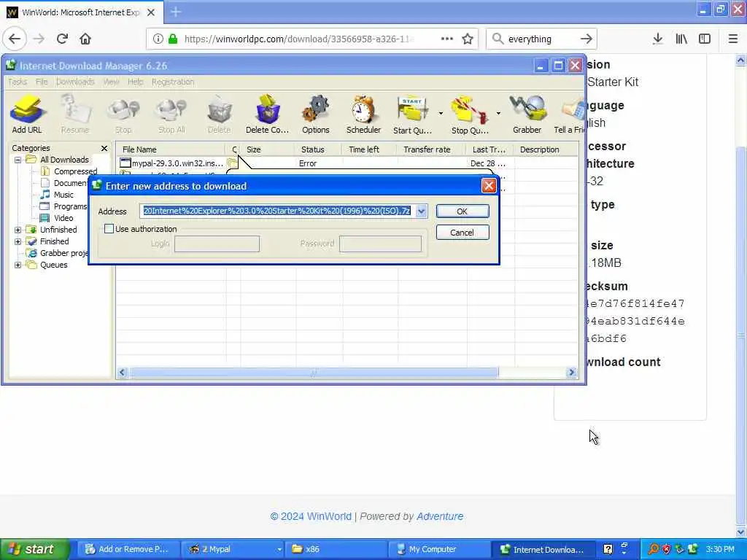
Task: Expand the Finished category
Action: click(x=18, y=241)
